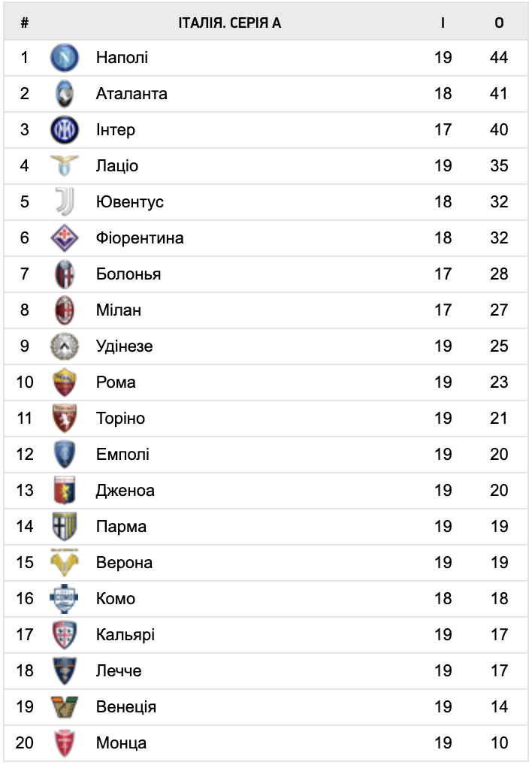532x765 pixels.
Task: Open the Удінезе team name
Action: [124, 346]
